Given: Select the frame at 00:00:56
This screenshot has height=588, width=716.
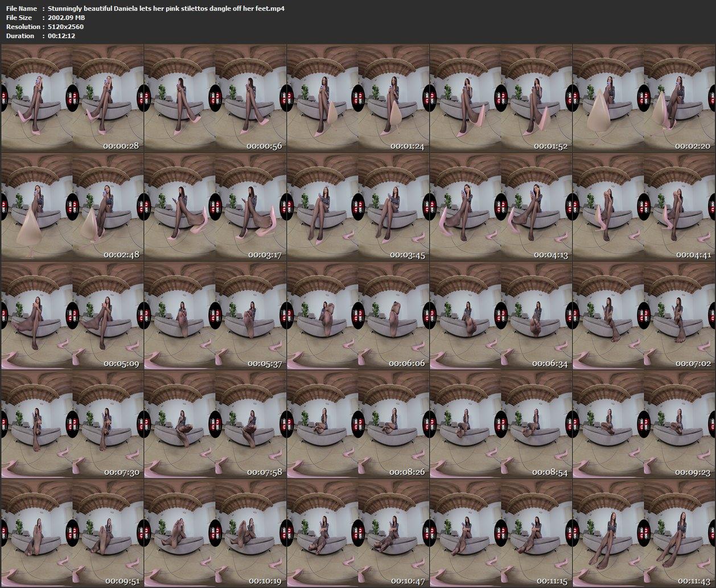Looking at the screenshot, I should (215, 98).
